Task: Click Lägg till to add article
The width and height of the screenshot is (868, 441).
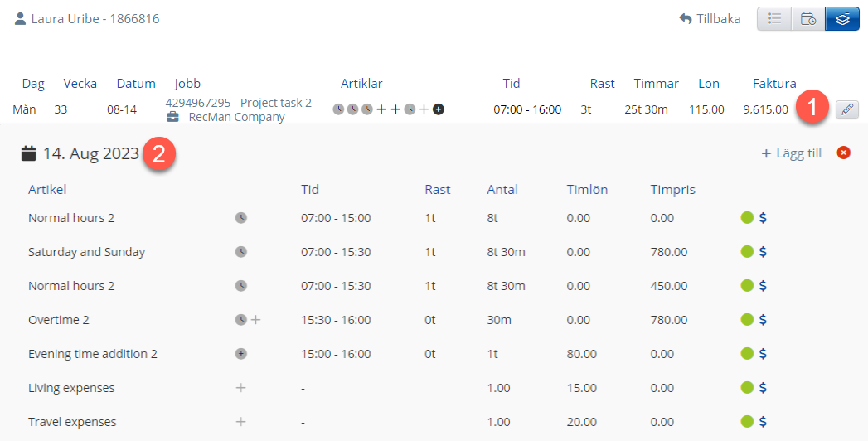Action: [x=792, y=153]
